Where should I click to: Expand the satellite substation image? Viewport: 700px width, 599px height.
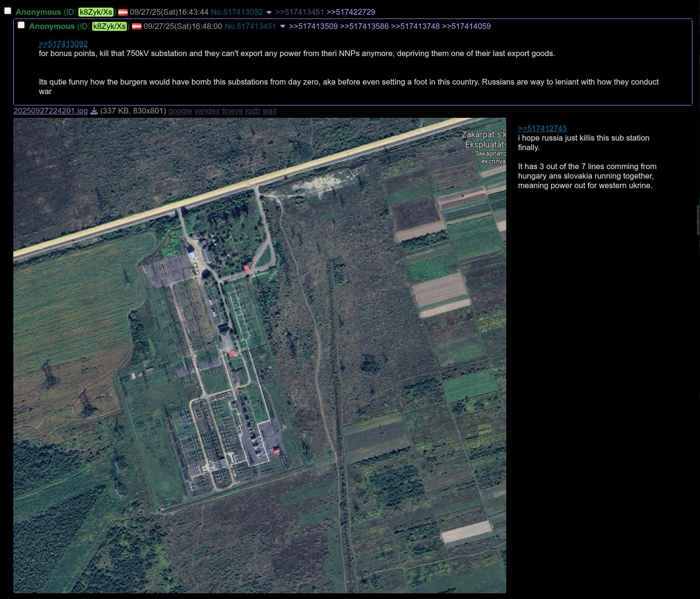[260, 355]
